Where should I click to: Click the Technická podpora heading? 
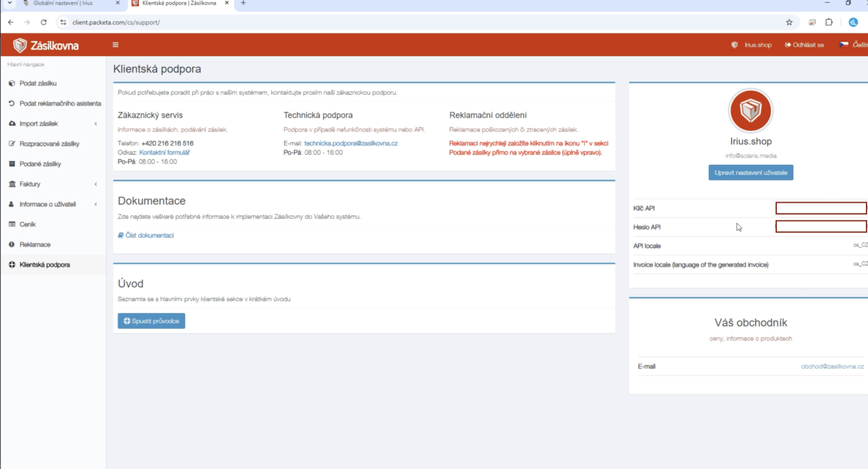click(x=318, y=115)
